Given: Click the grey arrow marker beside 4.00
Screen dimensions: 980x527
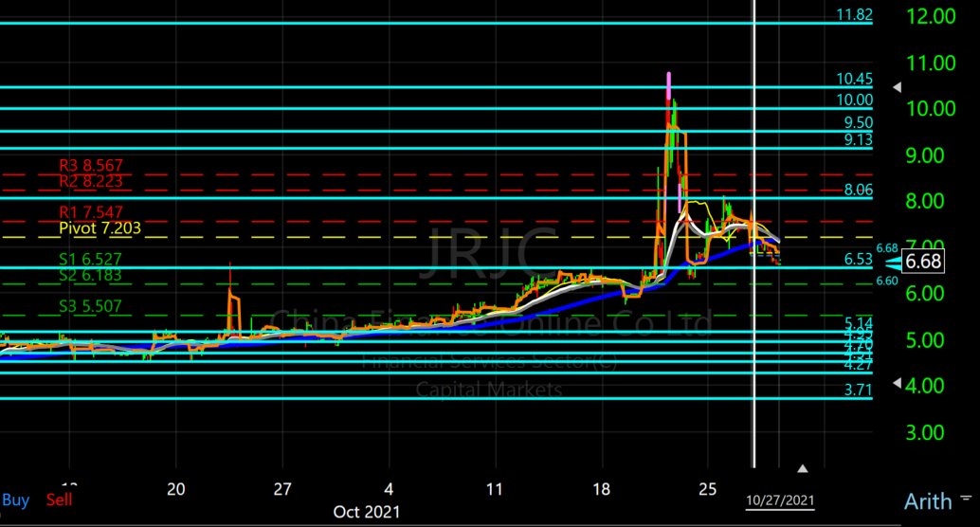Looking at the screenshot, I should [x=897, y=383].
